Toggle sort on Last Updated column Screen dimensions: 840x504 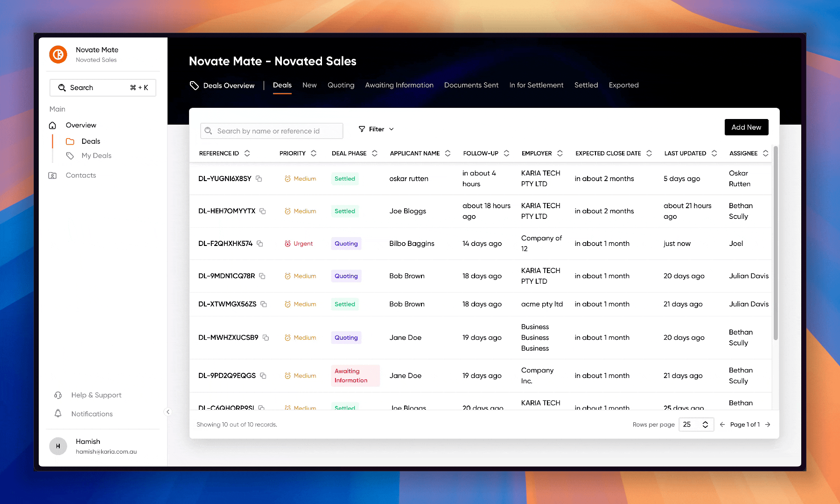714,153
